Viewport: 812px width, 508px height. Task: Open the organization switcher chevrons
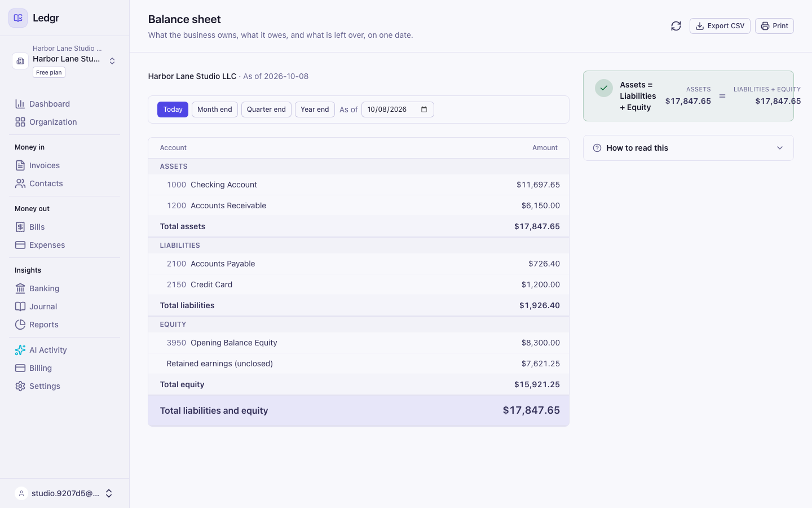[x=112, y=61]
